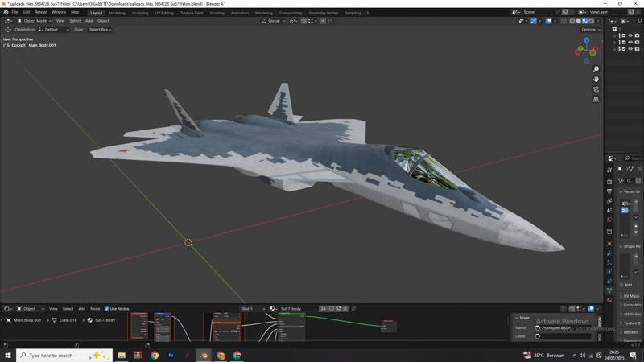Hide third collection using eye icon
Image resolution: width=644 pixels, height=362 pixels.
pos(630,49)
